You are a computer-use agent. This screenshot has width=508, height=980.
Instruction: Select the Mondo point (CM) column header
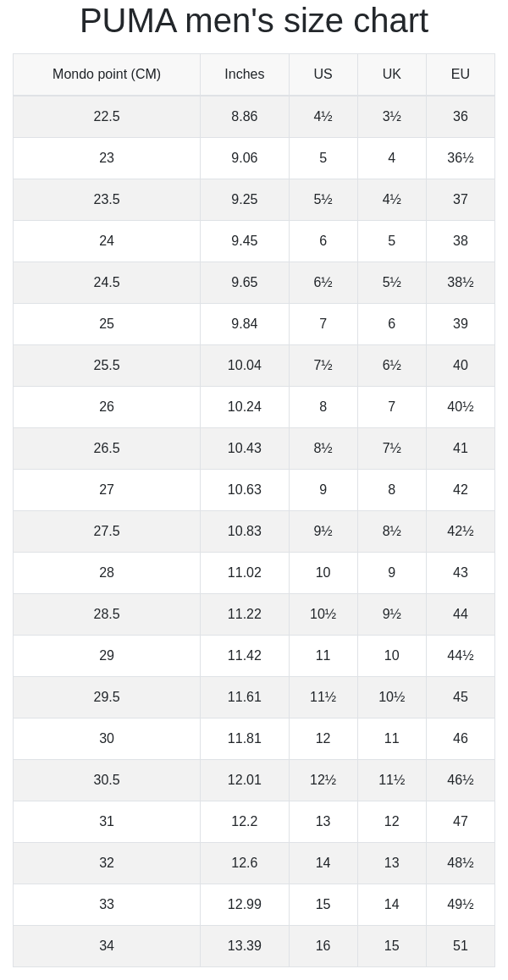tap(107, 74)
